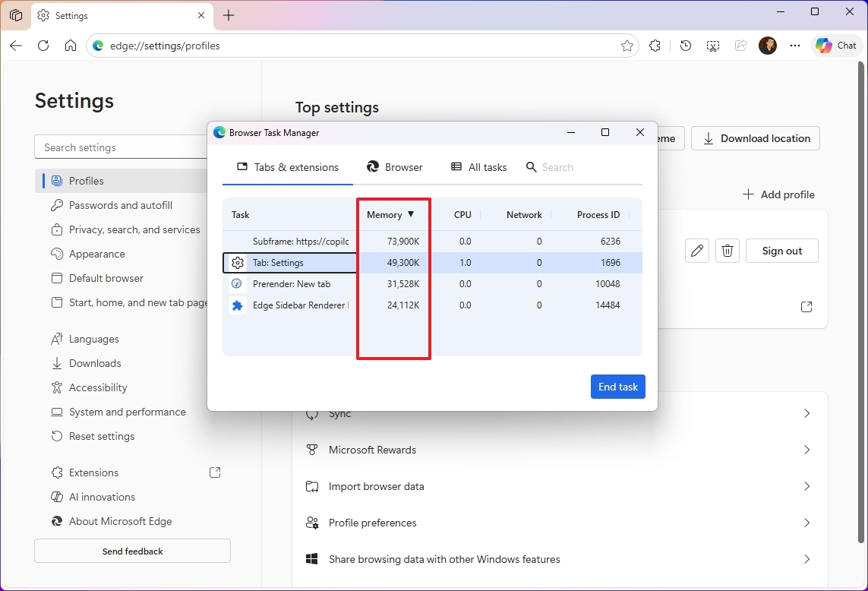Open the Browser essentials icon
Viewport: 868px width, 591px height.
click(655, 46)
